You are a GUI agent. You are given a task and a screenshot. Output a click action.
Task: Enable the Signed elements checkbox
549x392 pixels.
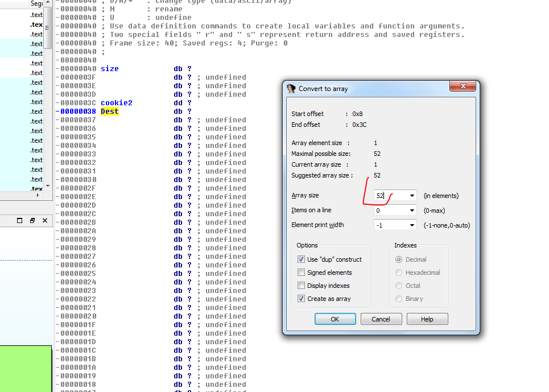click(302, 273)
